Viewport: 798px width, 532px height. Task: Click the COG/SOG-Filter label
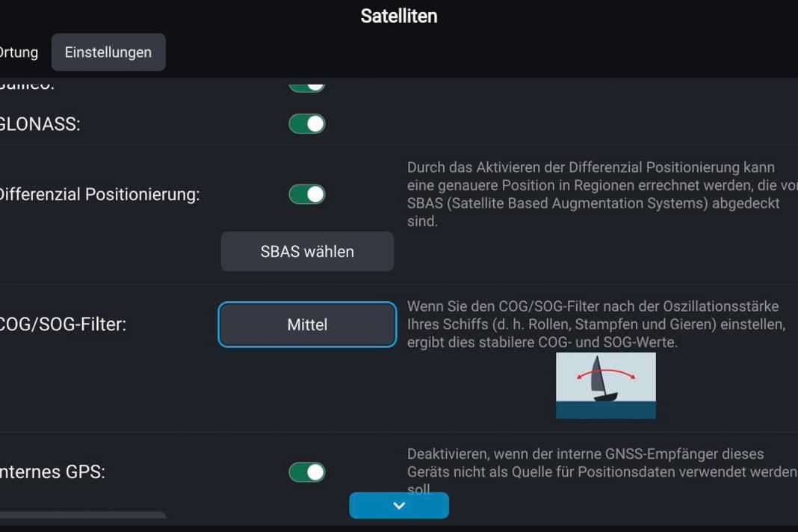(x=63, y=325)
